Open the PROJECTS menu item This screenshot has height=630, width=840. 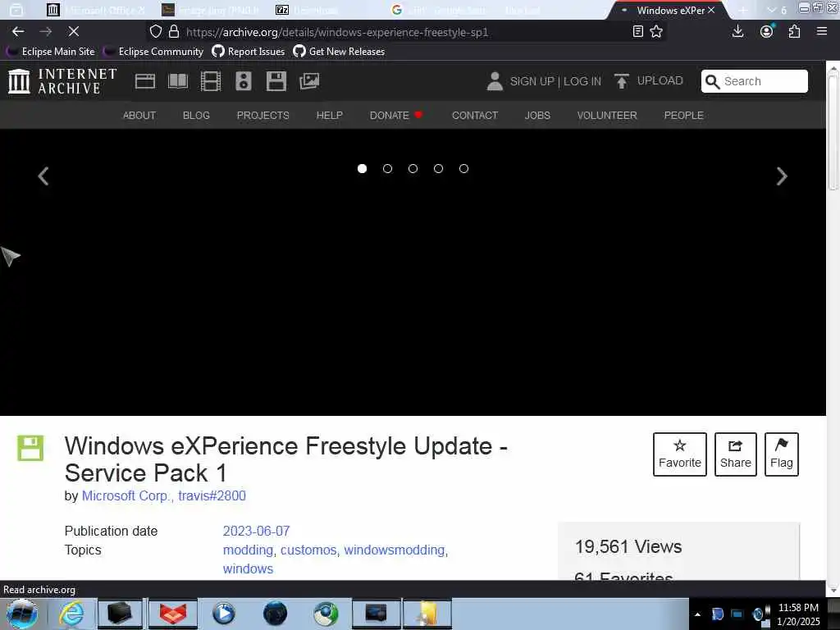click(263, 115)
